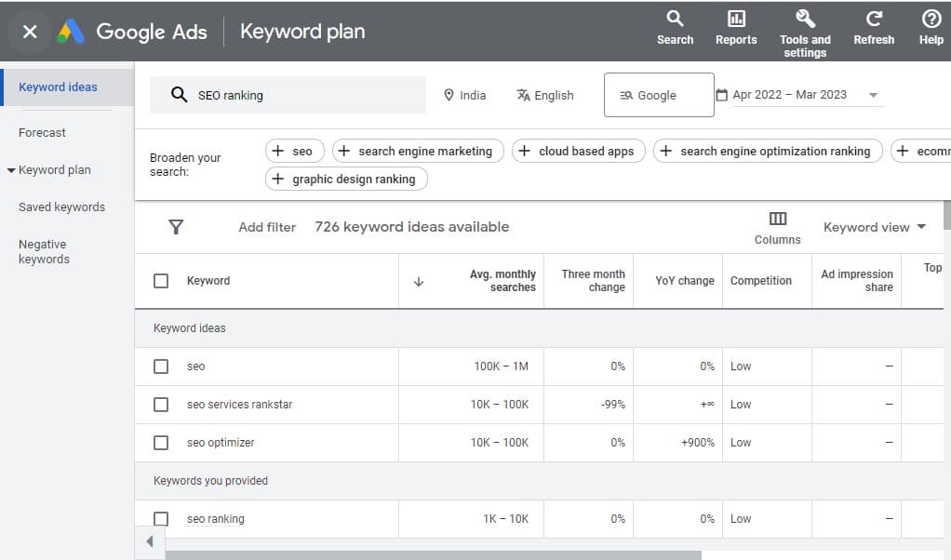Collapse the Keyword plan section in sidebar

(x=11, y=170)
